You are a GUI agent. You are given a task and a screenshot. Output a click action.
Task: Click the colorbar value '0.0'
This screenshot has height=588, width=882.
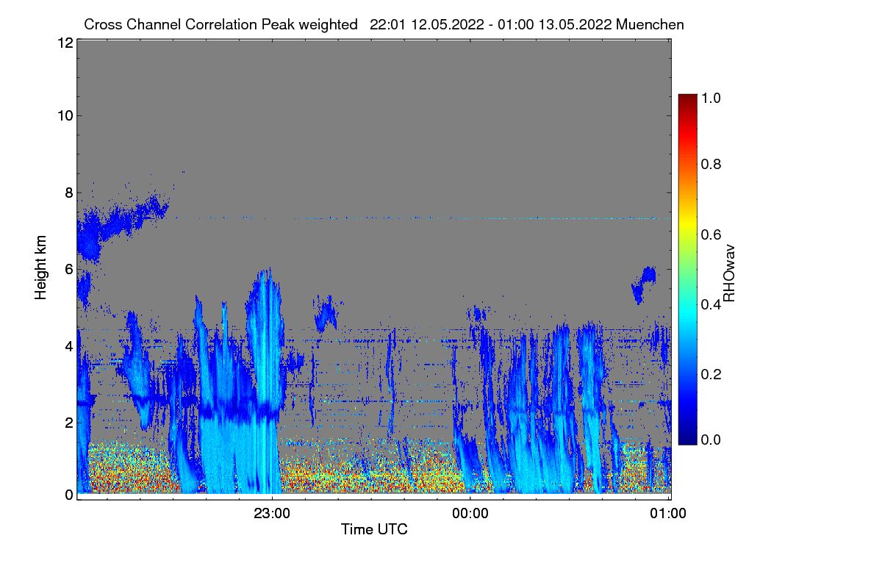coord(711,440)
